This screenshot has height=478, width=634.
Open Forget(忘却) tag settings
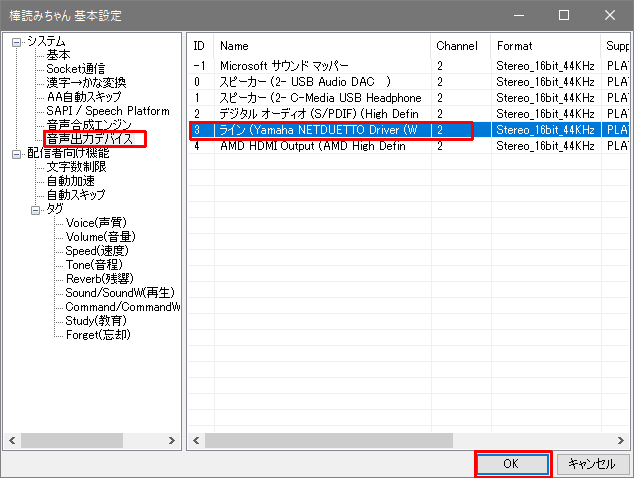(98, 335)
